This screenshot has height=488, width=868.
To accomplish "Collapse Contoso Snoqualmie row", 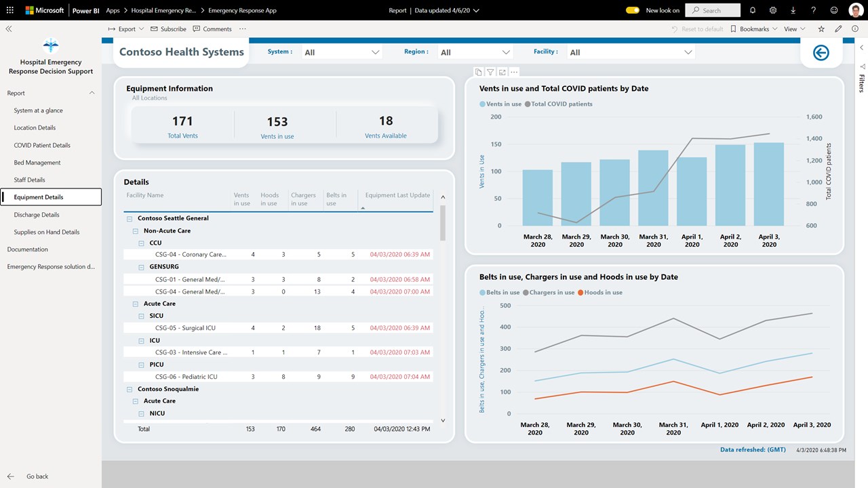I will (x=129, y=389).
